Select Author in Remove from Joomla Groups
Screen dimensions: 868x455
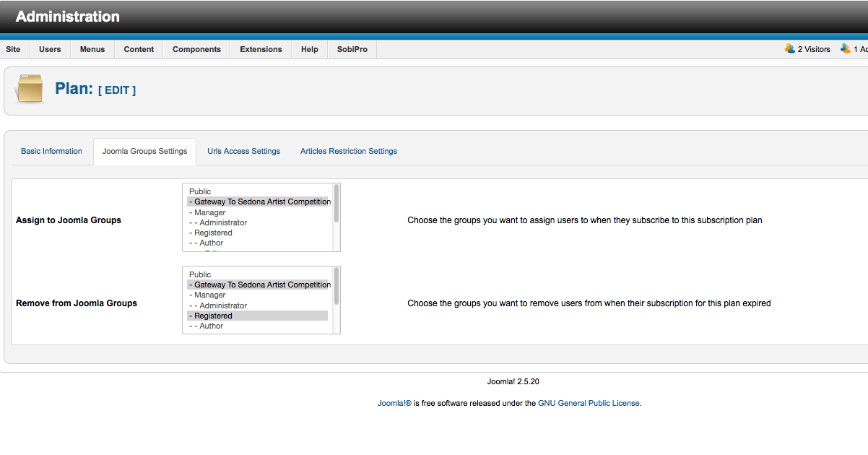click(211, 326)
